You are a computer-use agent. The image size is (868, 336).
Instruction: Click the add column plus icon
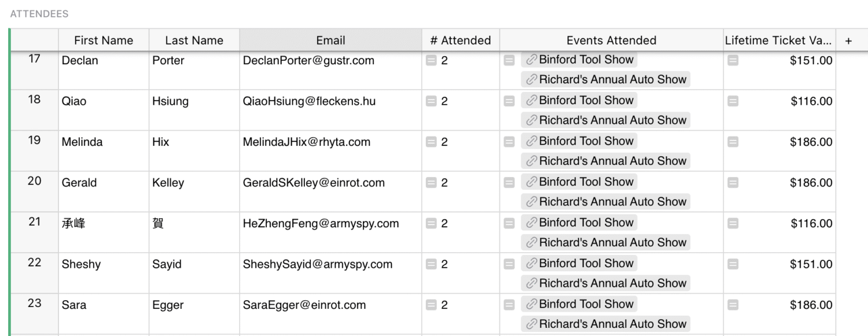[848, 40]
